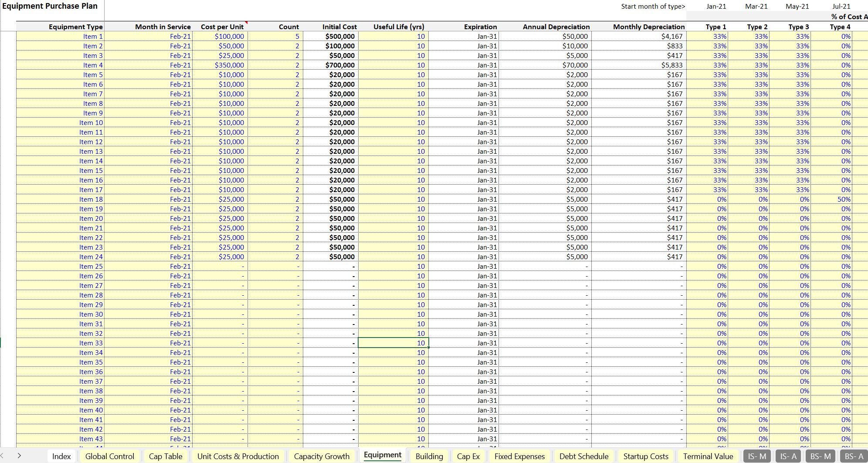
Task: Select the % of Cost header cell
Action: [849, 17]
